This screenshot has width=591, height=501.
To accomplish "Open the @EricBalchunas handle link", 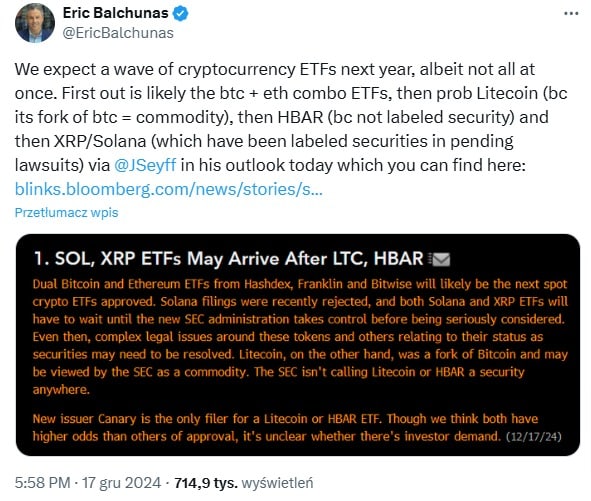I will [x=118, y=33].
